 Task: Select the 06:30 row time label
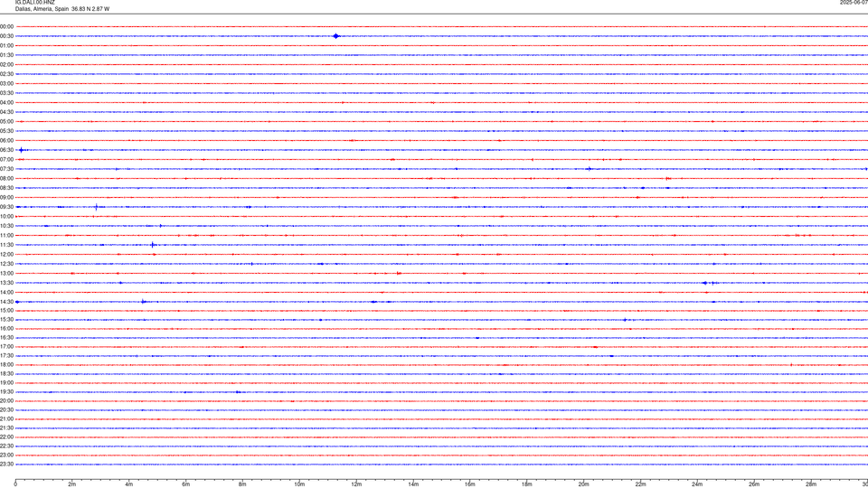click(x=6, y=150)
